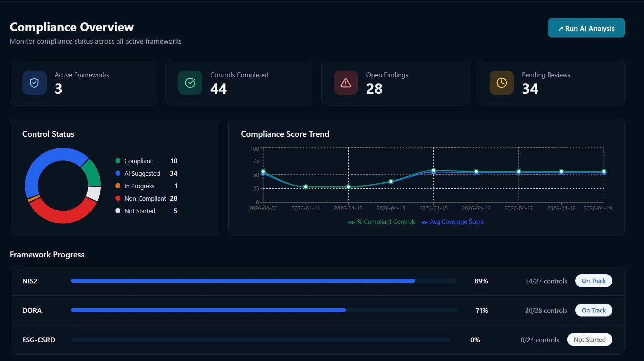644x361 pixels.
Task: Click the blue AI Suggested legend dot
Action: point(118,173)
